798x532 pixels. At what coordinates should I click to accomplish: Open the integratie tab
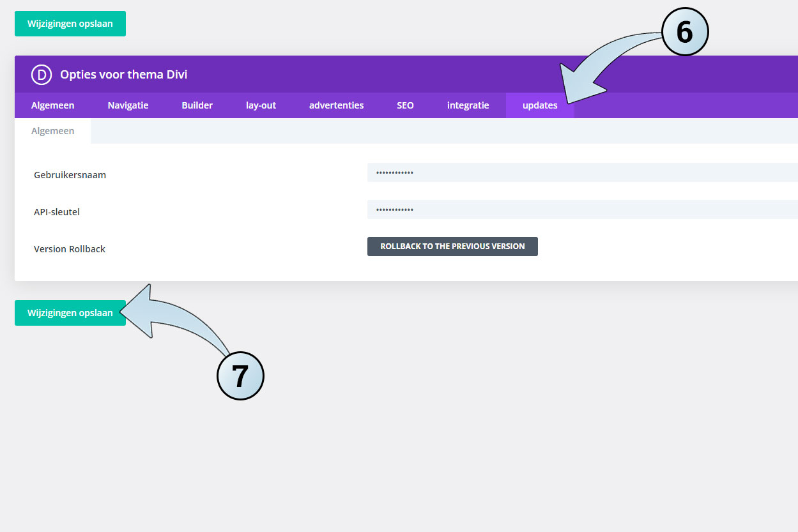click(x=468, y=105)
